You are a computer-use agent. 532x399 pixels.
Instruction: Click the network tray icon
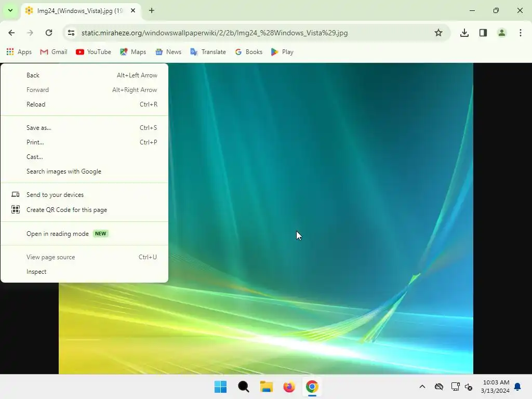(x=455, y=387)
